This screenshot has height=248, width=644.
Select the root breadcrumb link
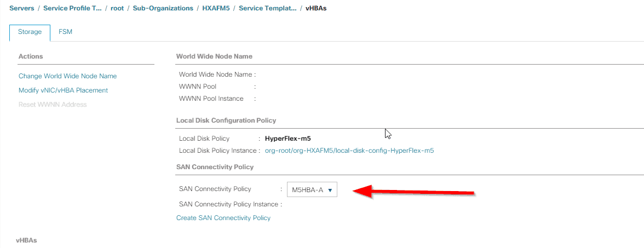117,8
